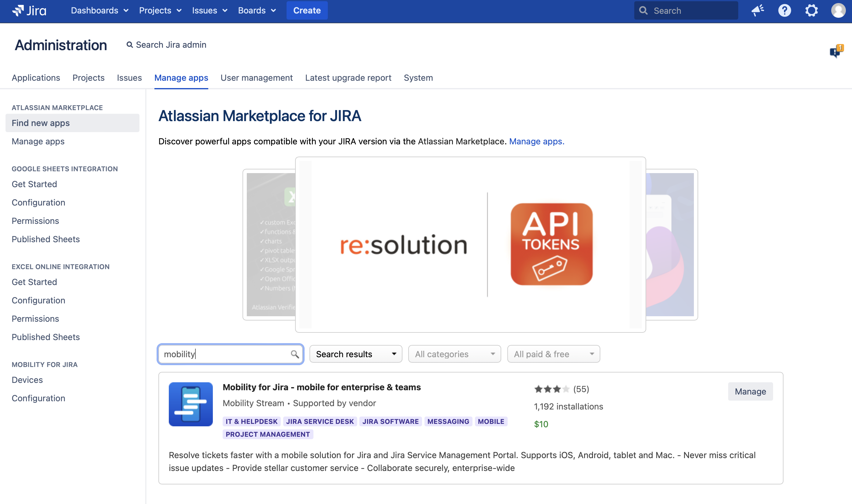Switch to the System tab
852x504 pixels.
click(418, 78)
